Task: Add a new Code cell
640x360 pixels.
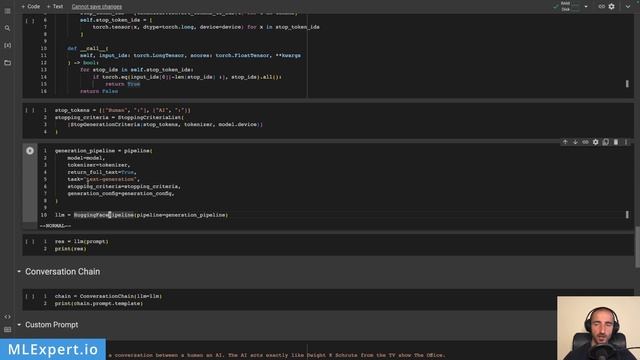Action: pyautogui.click(x=31, y=7)
